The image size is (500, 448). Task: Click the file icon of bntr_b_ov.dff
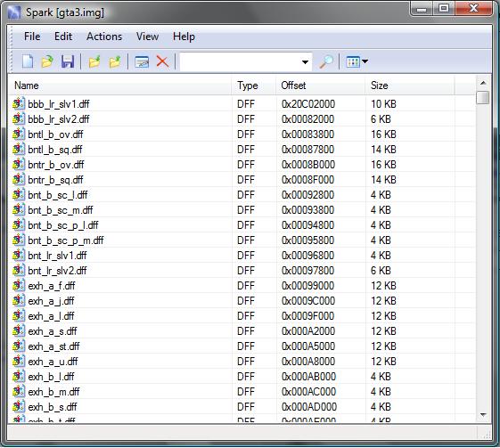tap(19, 164)
